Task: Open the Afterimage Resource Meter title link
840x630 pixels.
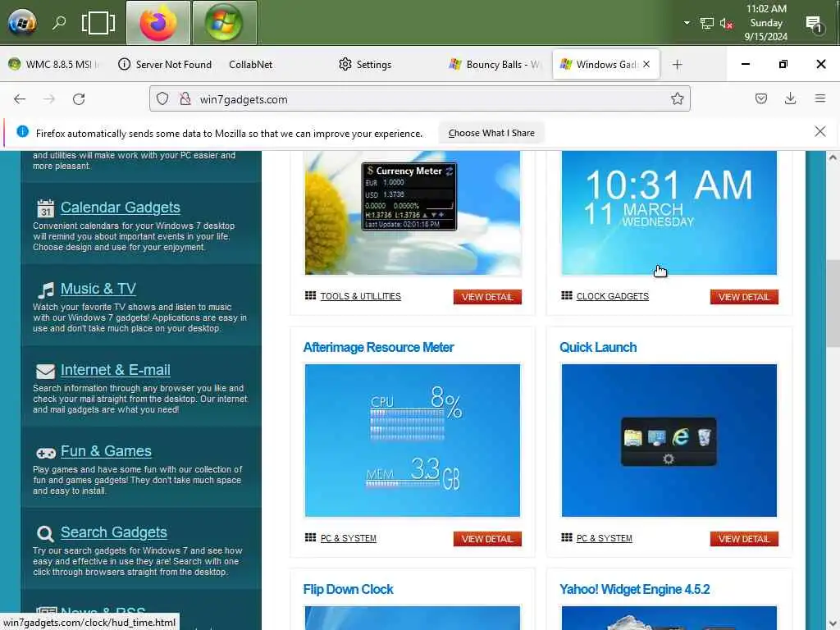Action: (378, 348)
